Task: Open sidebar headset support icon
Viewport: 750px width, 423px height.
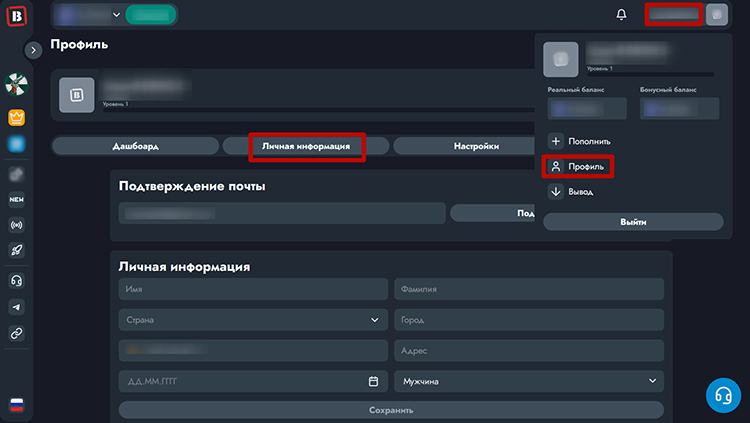Action: click(x=16, y=281)
